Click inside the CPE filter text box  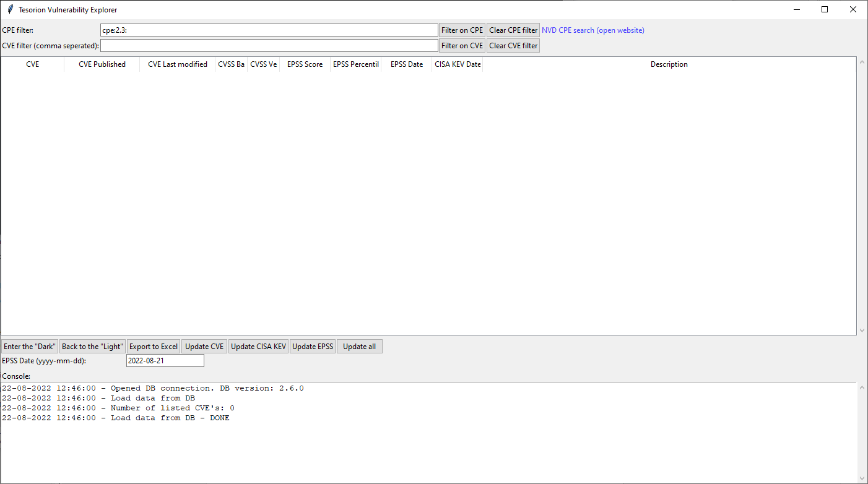point(269,29)
